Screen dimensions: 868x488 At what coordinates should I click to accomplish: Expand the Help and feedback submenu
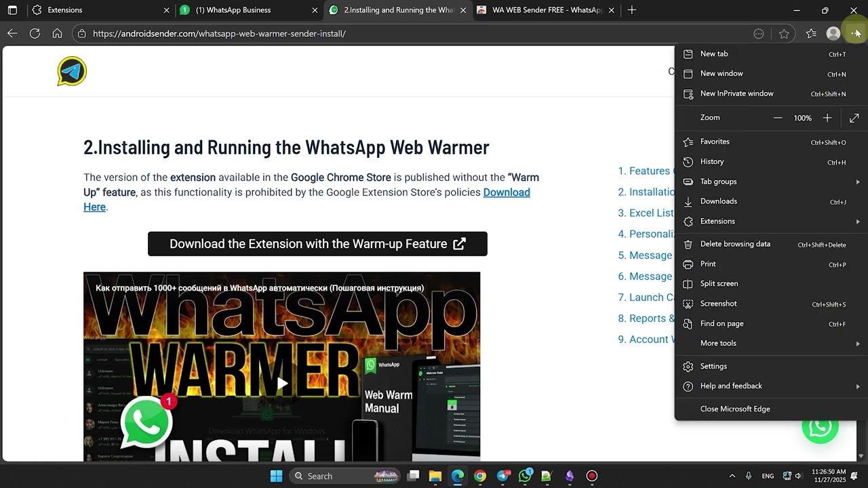pos(771,386)
